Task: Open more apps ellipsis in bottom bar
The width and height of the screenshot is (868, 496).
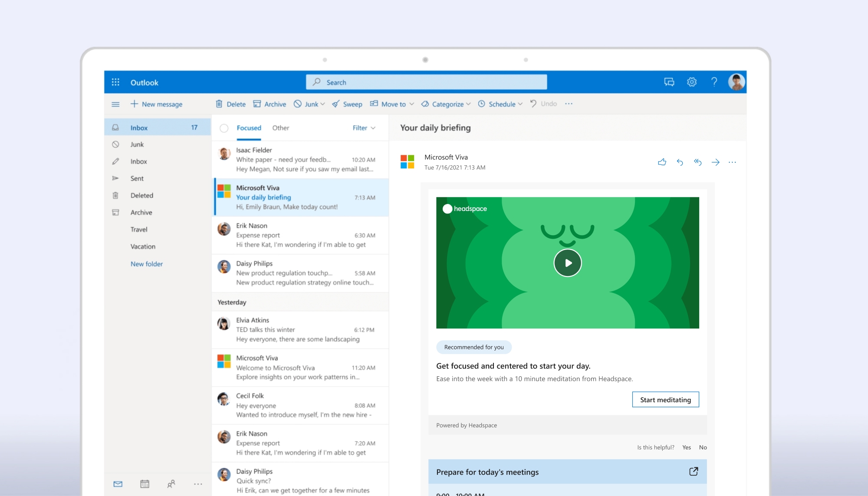Action: (x=198, y=484)
